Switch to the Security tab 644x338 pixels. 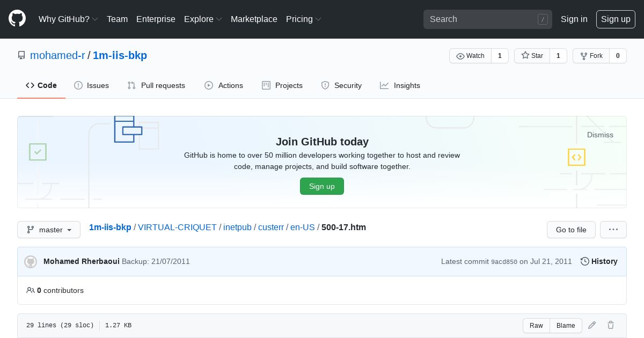tap(341, 85)
